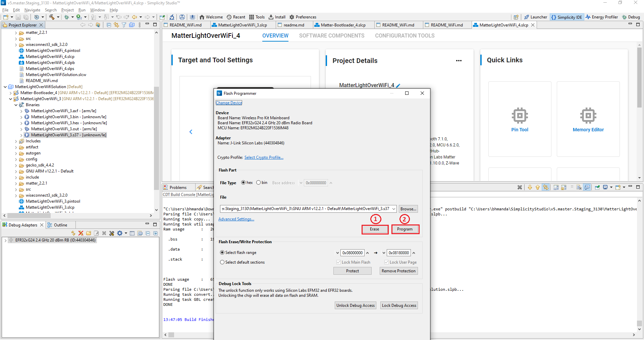Image resolution: width=644 pixels, height=340 pixels.
Task: Expand Includes folder in tree
Action: tap(16, 141)
